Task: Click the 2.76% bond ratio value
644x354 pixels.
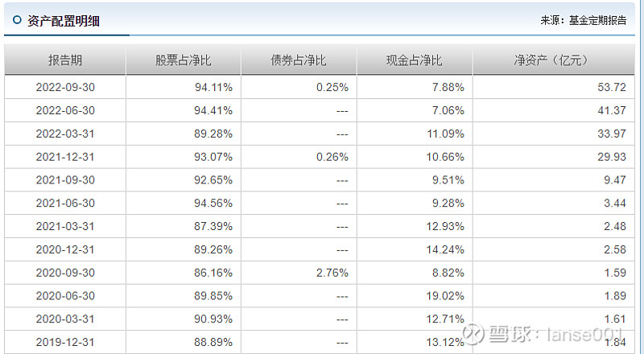Action: [x=332, y=273]
